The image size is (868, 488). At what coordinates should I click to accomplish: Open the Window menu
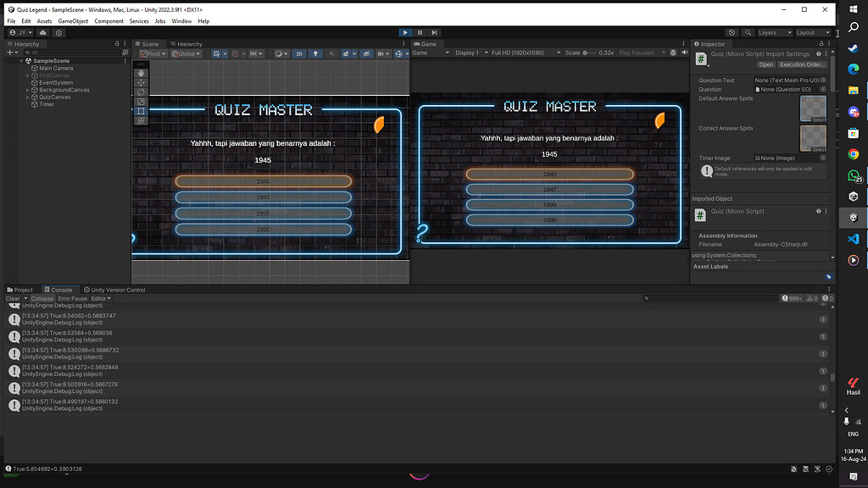[x=181, y=20]
